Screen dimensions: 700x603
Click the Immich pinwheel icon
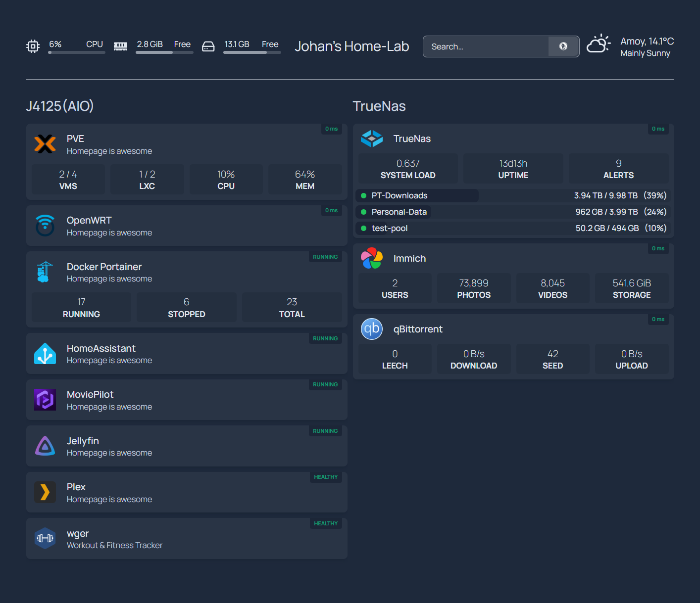[372, 258]
